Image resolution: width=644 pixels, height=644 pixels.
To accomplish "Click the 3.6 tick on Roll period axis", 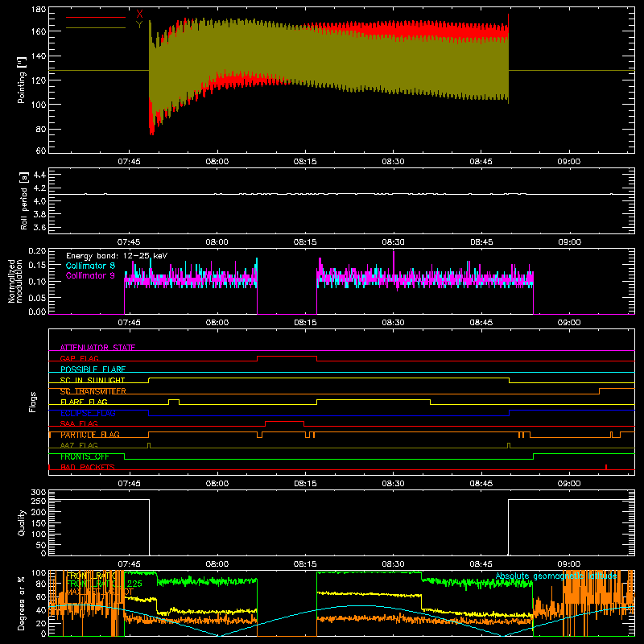I will pyautogui.click(x=39, y=228).
